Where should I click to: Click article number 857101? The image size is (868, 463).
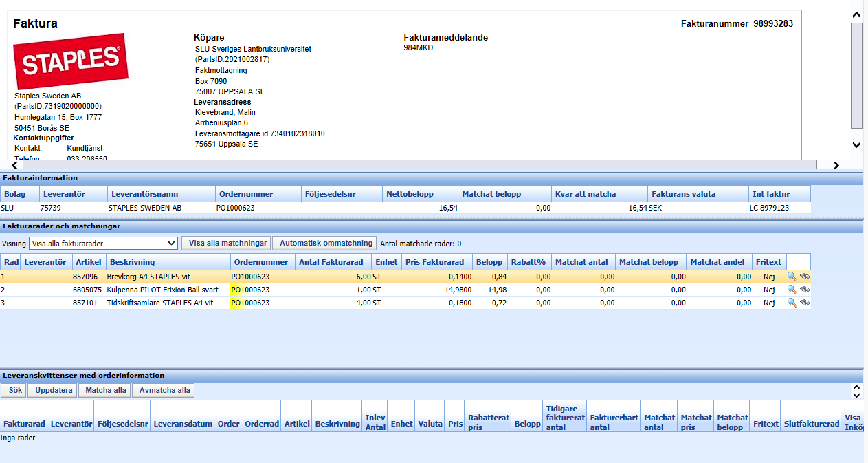coord(87,303)
